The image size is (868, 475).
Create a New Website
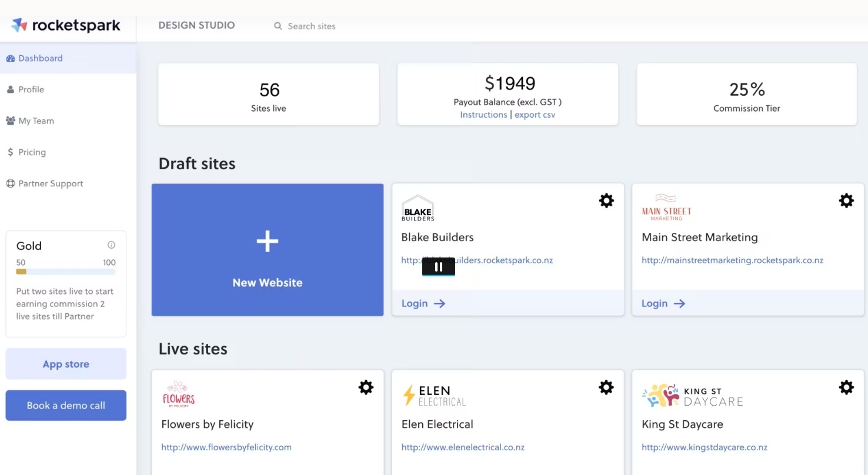pyautogui.click(x=268, y=250)
